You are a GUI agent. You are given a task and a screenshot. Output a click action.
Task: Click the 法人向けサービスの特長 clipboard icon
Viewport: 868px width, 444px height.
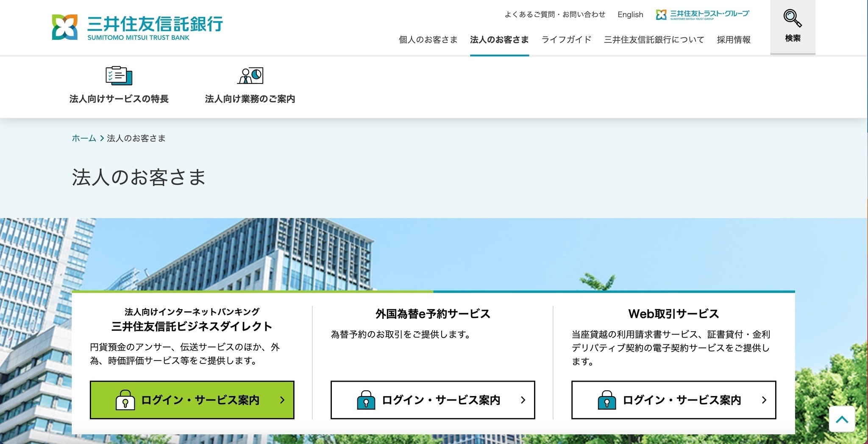(119, 75)
